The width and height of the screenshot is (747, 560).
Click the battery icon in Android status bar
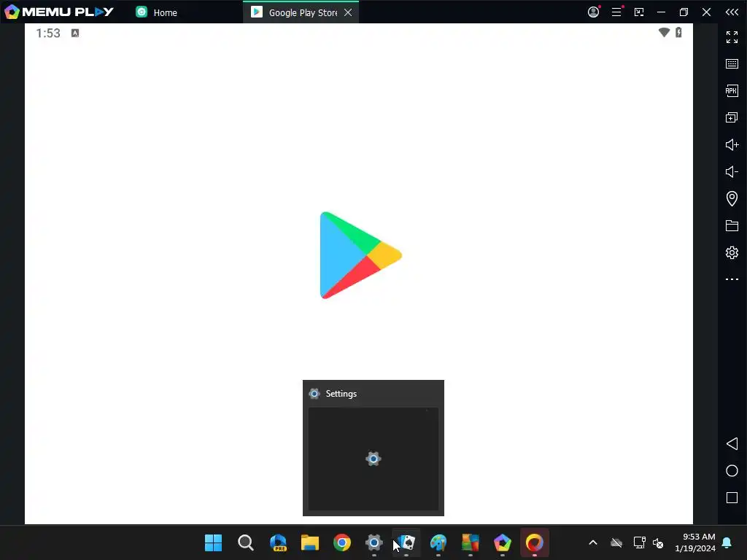tap(679, 32)
